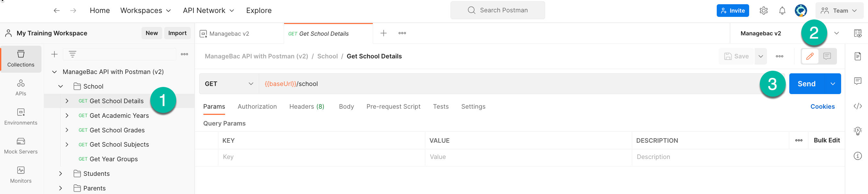Open the Collections sidebar section
Viewport: 868px width, 194px height.
(21, 59)
